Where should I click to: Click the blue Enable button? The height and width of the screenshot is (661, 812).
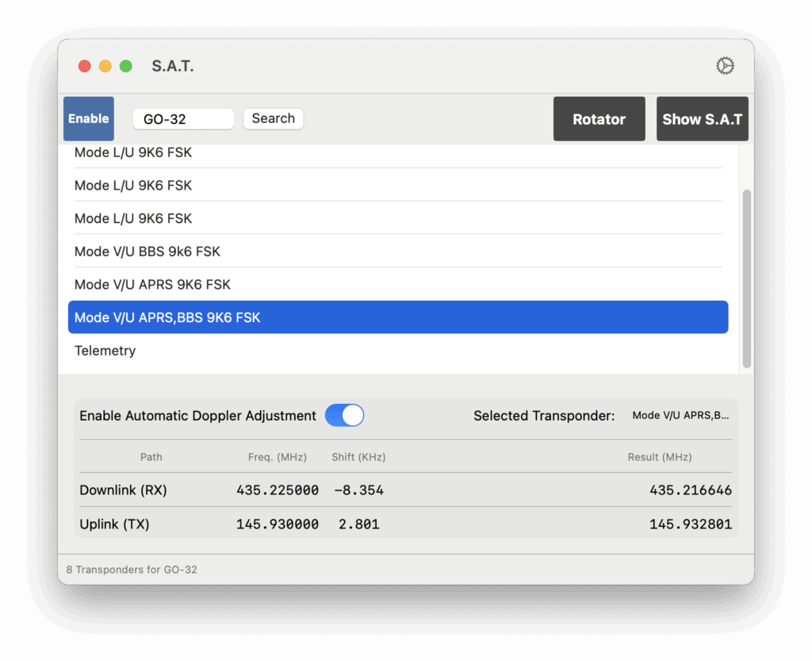click(89, 118)
